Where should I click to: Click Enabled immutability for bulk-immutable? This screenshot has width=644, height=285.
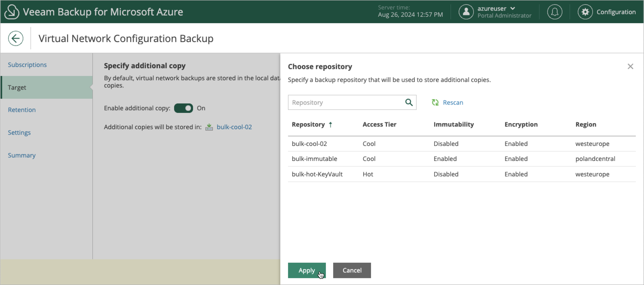coord(445,159)
